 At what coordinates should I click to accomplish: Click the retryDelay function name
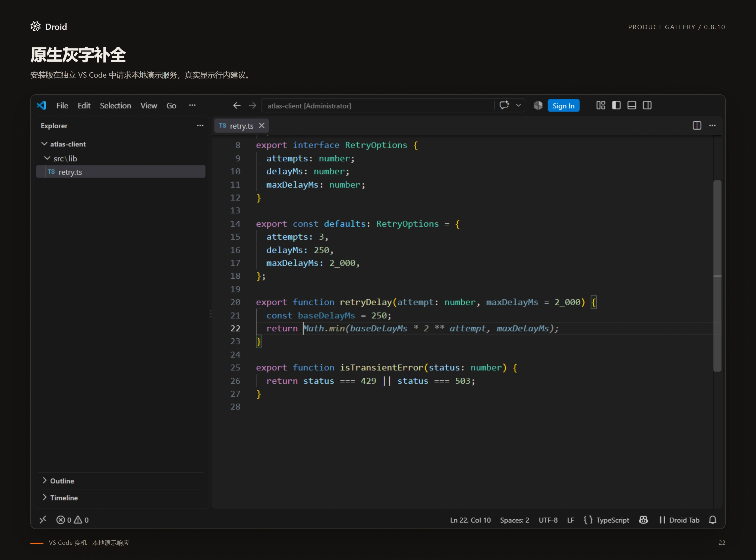[x=366, y=302]
